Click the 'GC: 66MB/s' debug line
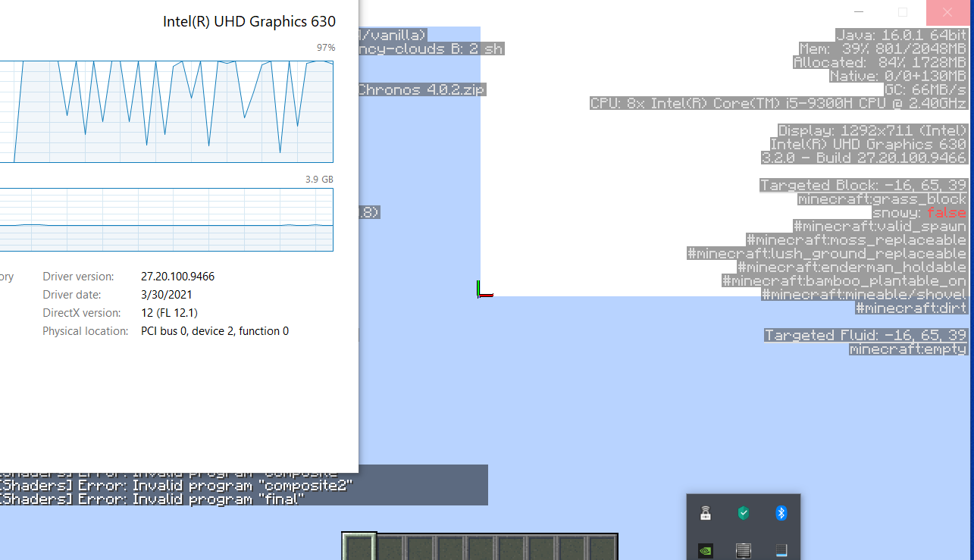The height and width of the screenshot is (560, 974). [925, 89]
